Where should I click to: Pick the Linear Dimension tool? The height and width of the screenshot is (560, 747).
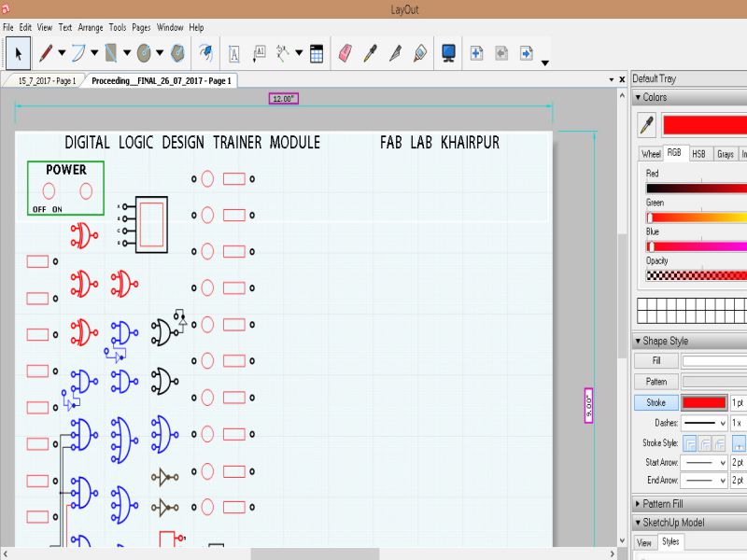click(283, 53)
